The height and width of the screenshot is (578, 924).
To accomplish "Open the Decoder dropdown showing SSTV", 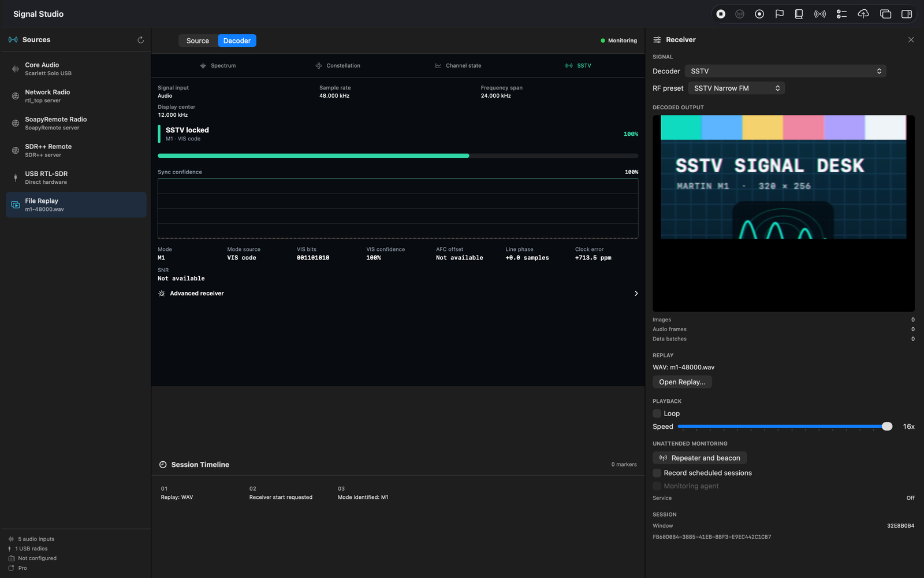I will point(785,71).
